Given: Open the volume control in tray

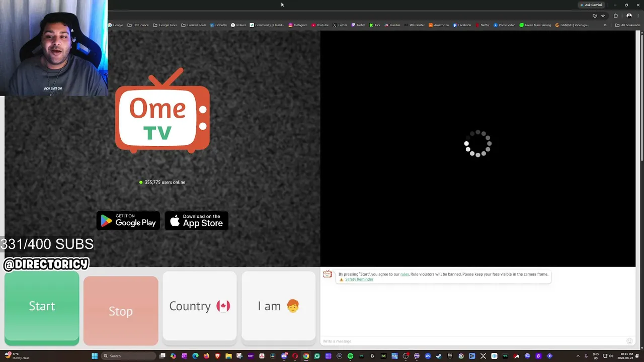Looking at the screenshot, I should [x=611, y=356].
